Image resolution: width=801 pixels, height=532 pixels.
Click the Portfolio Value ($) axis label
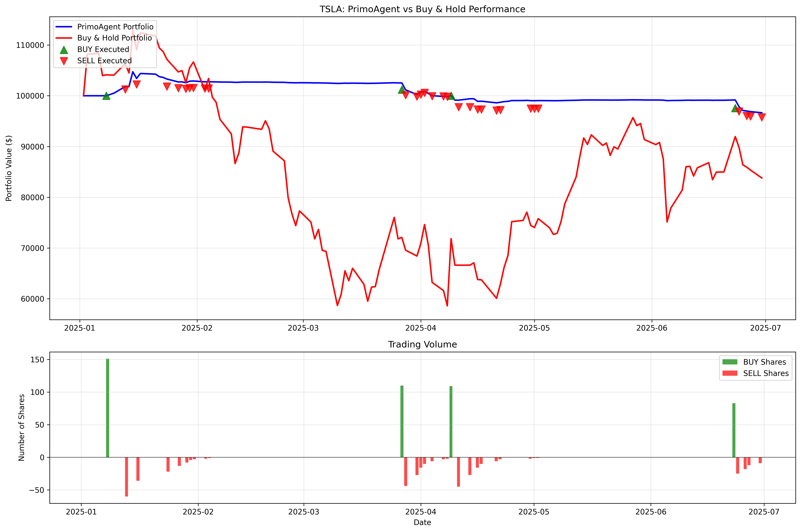[9, 168]
